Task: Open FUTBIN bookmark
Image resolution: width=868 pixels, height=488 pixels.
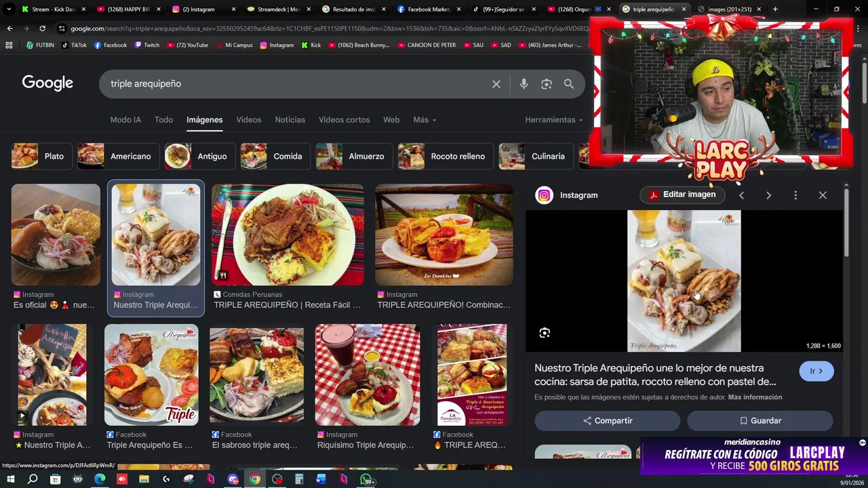Action: click(40, 45)
